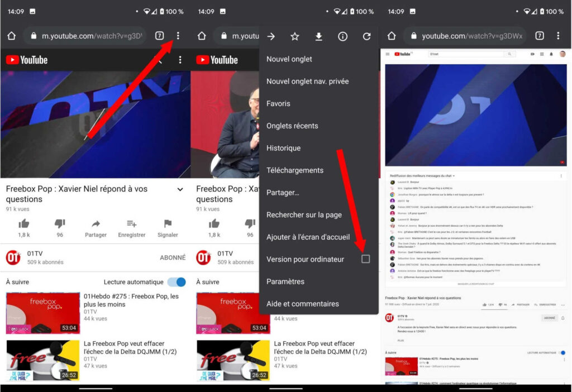Open account avatar in desktop YouTube header
The height and width of the screenshot is (392, 572).
point(563,54)
